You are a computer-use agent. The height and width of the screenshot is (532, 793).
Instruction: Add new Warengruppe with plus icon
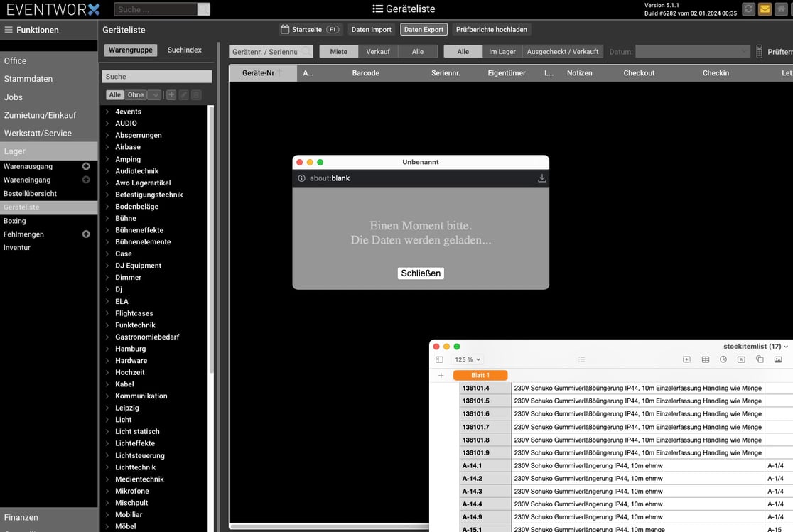point(171,95)
